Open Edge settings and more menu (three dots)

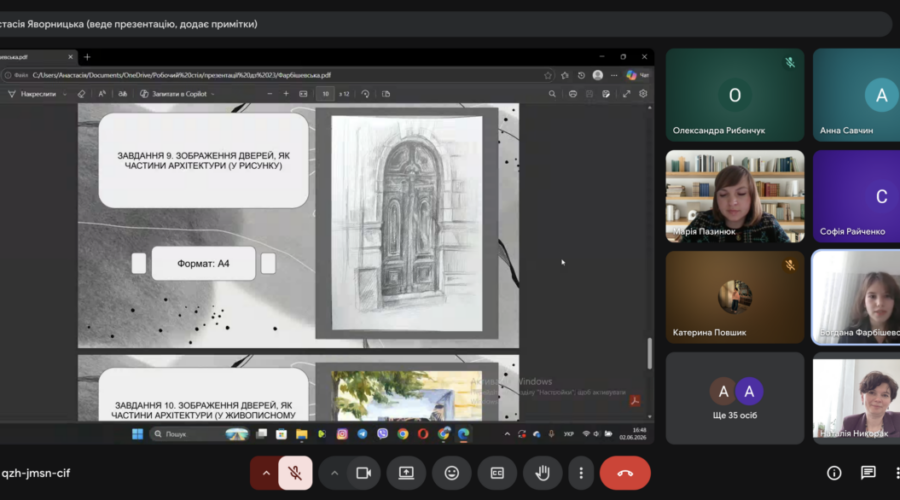(614, 75)
